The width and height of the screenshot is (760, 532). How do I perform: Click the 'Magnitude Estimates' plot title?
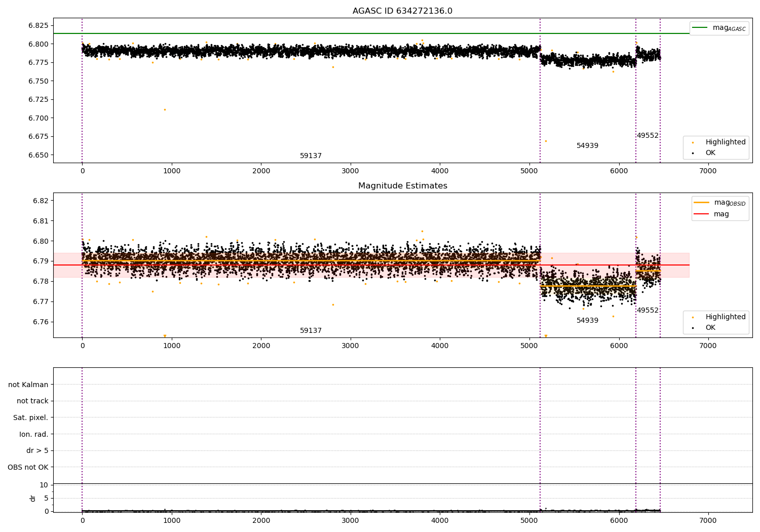402,186
